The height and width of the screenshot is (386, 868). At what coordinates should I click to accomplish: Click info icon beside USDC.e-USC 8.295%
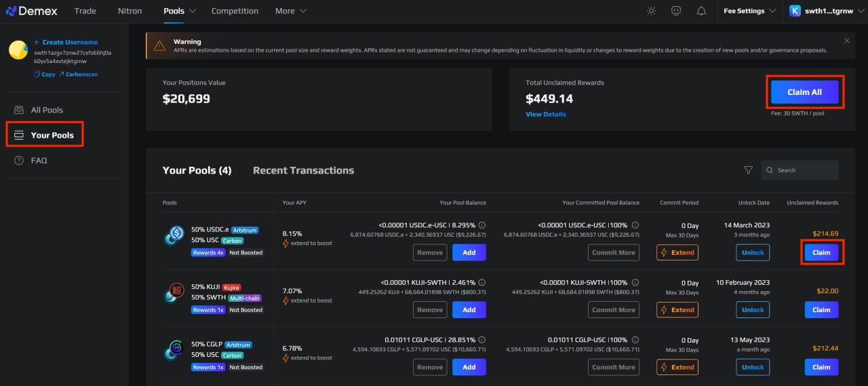[x=482, y=225]
